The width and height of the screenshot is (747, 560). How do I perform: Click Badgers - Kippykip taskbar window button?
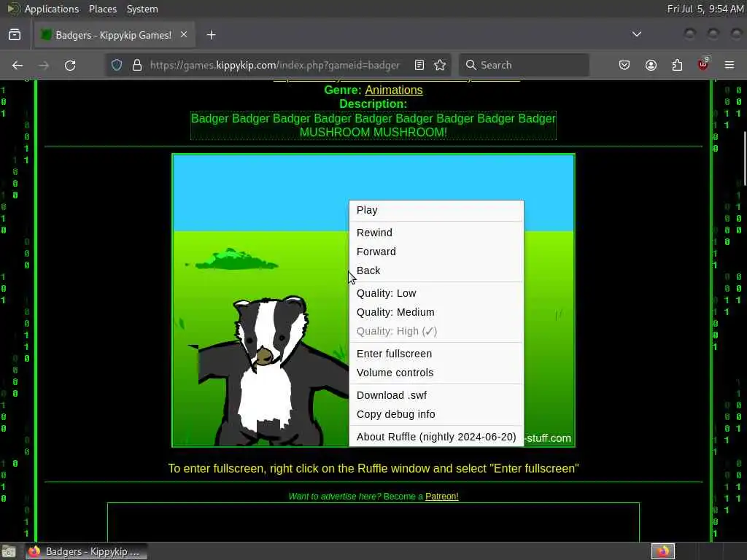[86, 551]
